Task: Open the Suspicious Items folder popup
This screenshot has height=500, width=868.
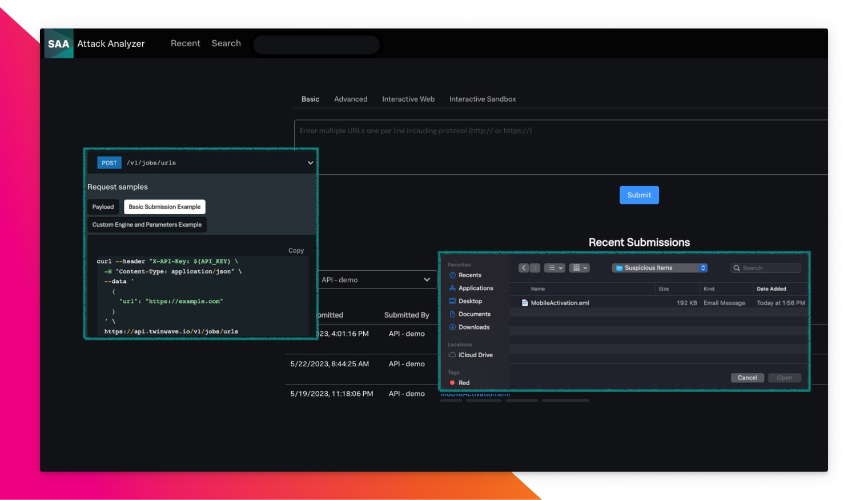Action: (660, 268)
